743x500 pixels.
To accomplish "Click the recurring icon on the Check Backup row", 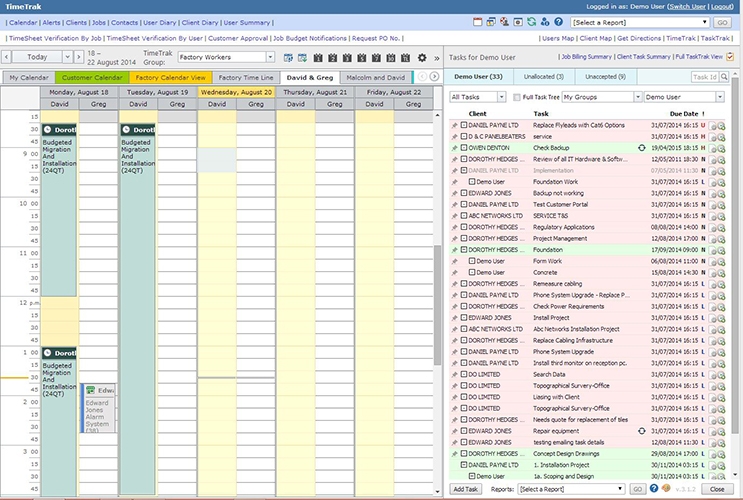I will [642, 148].
